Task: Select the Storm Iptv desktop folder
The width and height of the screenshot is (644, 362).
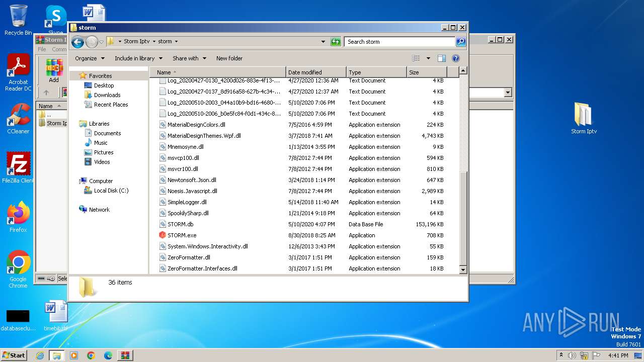Action: point(584,118)
